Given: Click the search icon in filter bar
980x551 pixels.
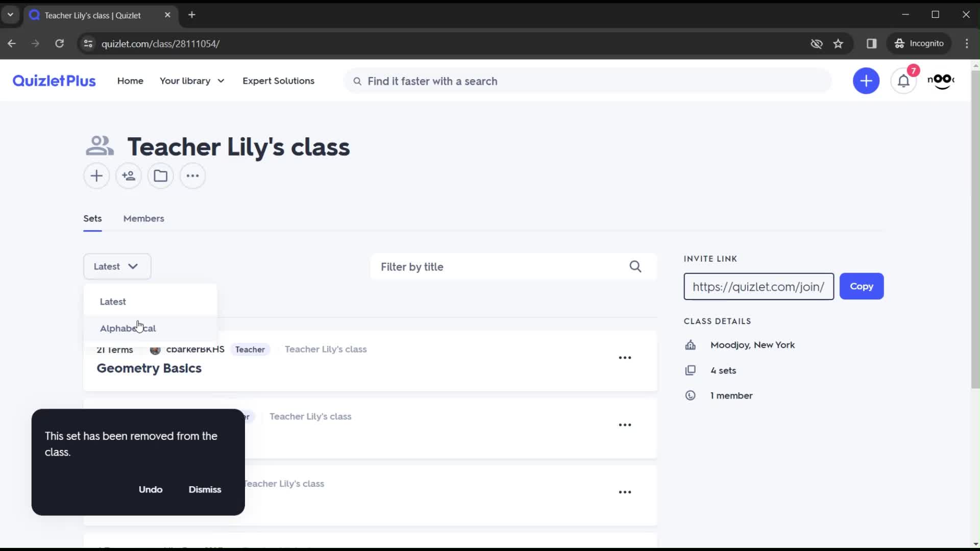Looking at the screenshot, I should tap(635, 266).
